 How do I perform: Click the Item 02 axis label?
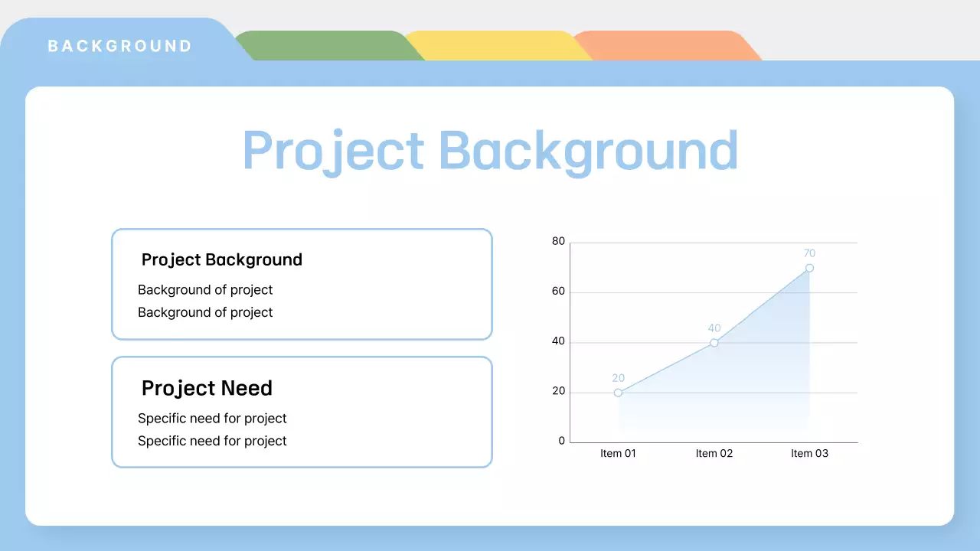tap(714, 453)
